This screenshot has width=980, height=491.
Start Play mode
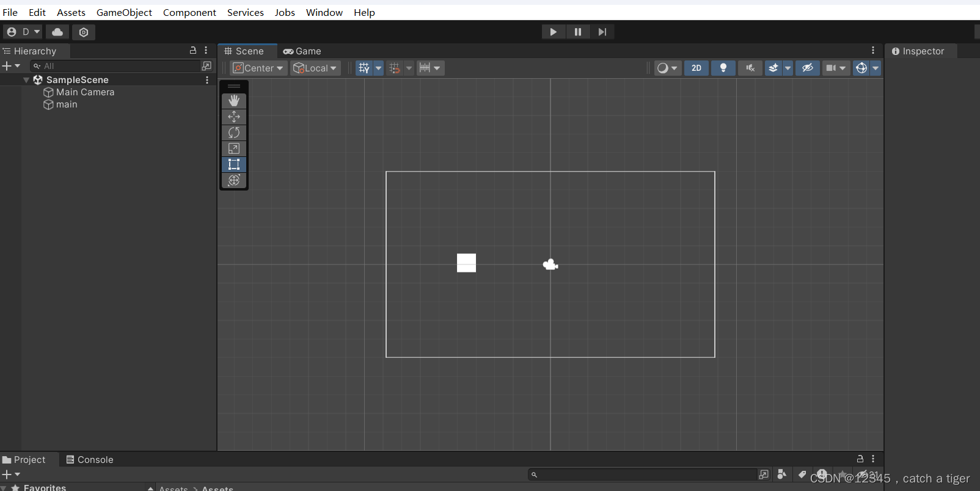[554, 32]
